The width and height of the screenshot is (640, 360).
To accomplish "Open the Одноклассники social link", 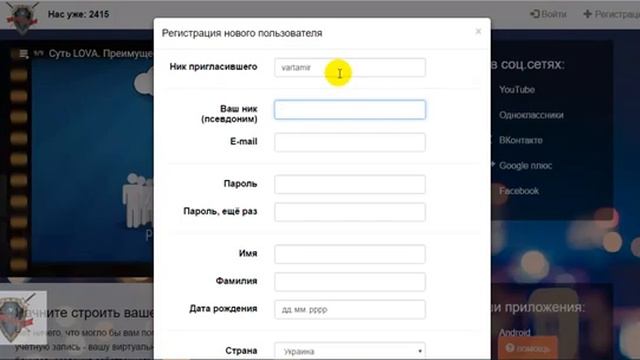I will tap(531, 115).
